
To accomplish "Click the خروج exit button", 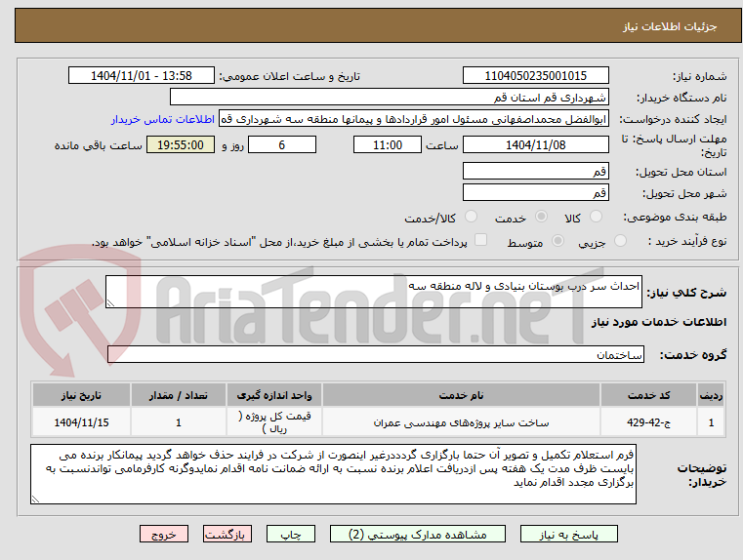I will 164,534.
